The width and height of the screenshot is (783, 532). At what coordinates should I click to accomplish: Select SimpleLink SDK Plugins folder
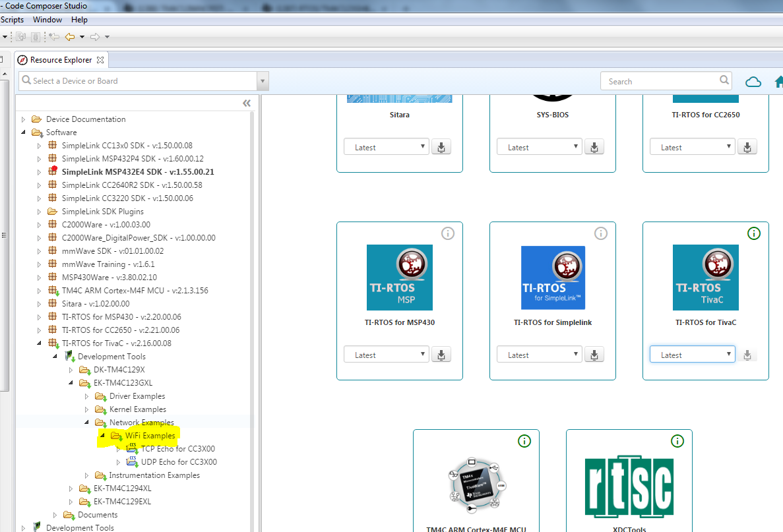[x=103, y=211]
